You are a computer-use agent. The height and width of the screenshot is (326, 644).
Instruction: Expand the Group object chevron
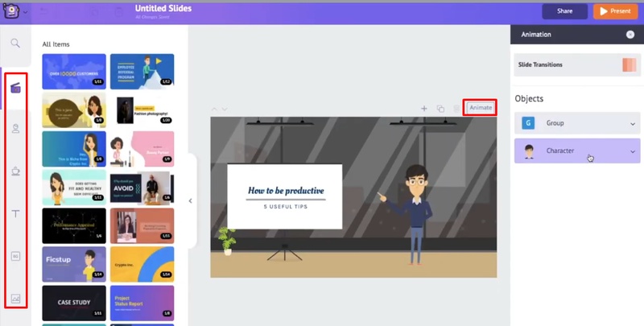tap(633, 124)
